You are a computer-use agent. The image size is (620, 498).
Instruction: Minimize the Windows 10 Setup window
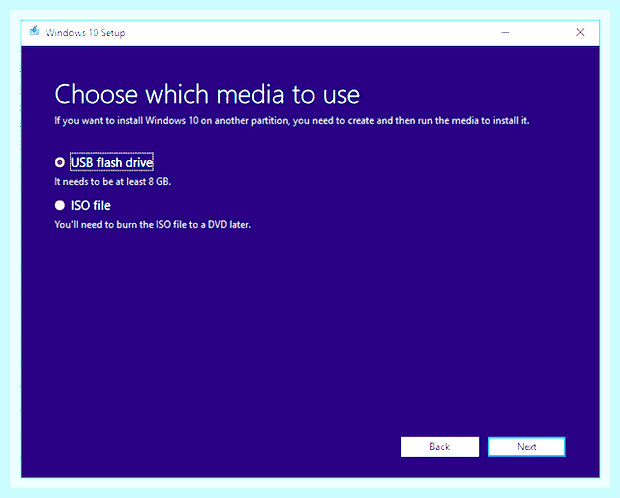[x=505, y=32]
